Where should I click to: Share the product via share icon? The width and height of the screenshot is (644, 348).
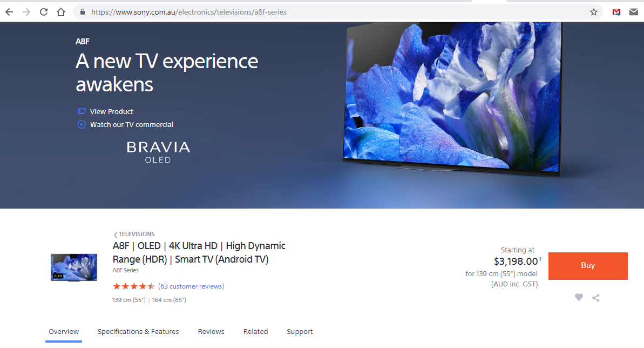click(x=596, y=297)
